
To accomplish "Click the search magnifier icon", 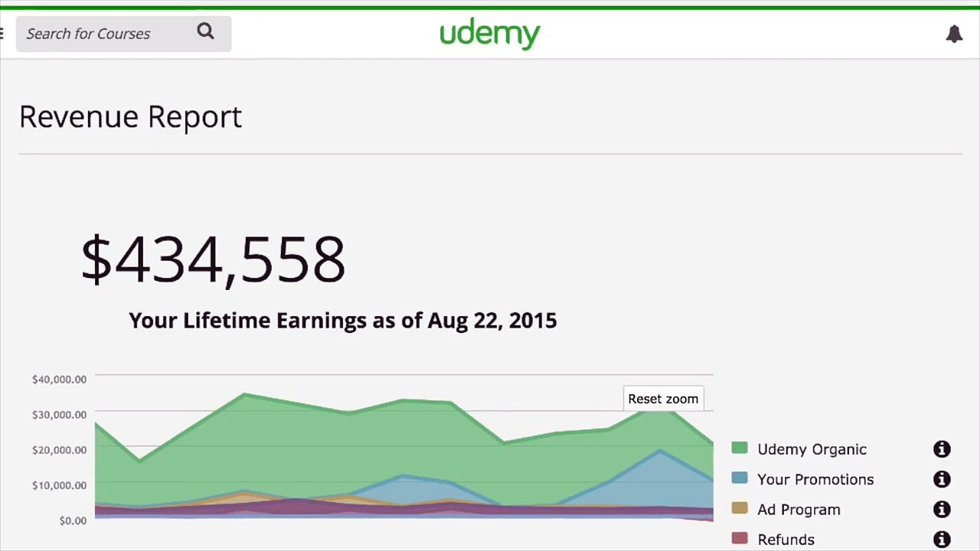I will tap(205, 31).
